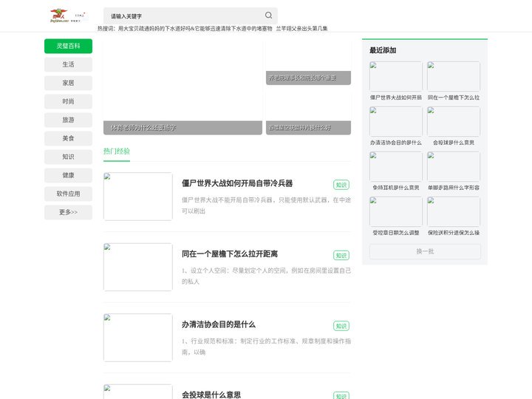
Task: Click the site logo in the header
Action: pos(68,16)
